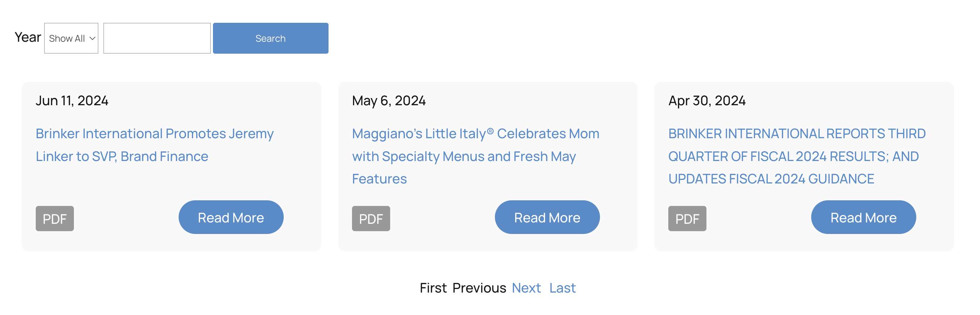Click the May 6, 2024 date text
The width and height of the screenshot is (980, 315).
pyautogui.click(x=388, y=101)
